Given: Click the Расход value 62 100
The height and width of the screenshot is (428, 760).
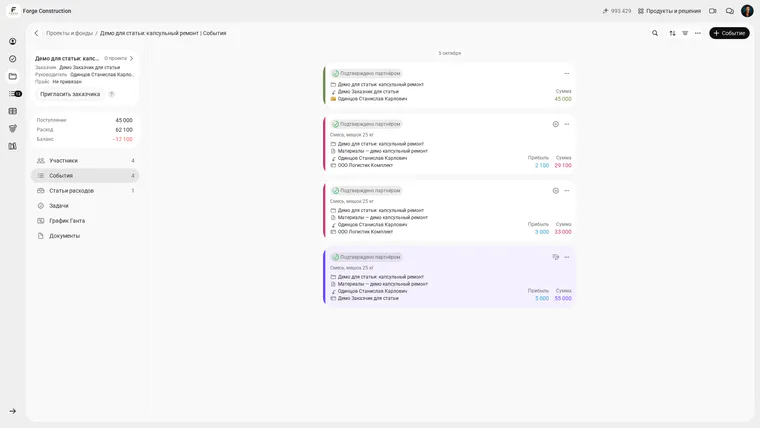Looking at the screenshot, I should point(124,129).
